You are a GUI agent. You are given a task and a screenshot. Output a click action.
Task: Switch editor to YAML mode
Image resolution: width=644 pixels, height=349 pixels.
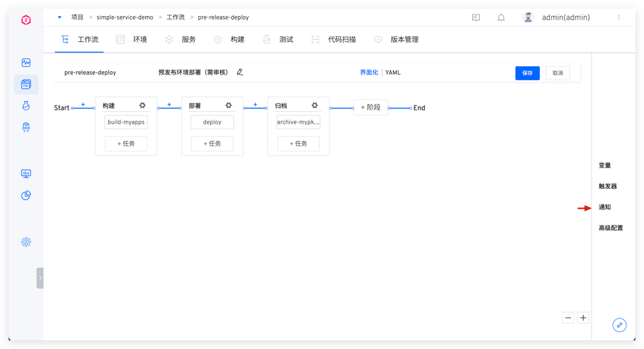click(393, 72)
